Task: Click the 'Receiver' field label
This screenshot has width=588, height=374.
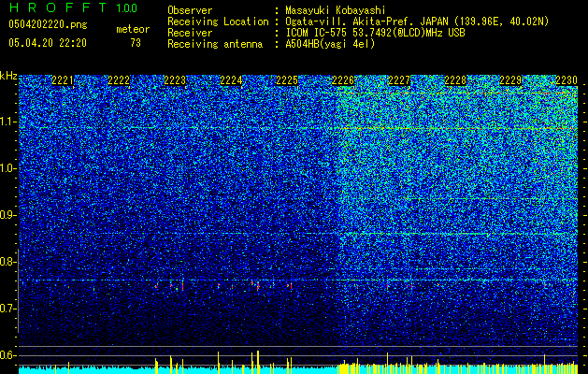Action: click(190, 33)
